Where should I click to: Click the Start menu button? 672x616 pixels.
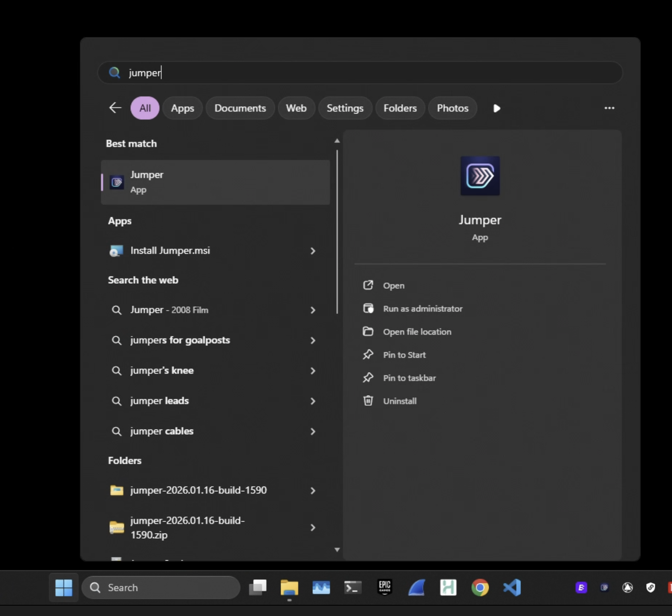point(63,587)
